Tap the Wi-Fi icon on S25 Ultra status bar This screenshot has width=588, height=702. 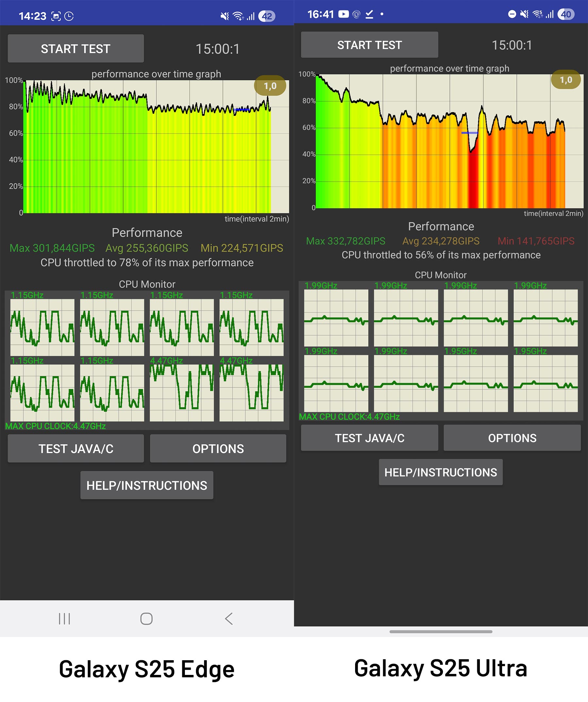538,14
